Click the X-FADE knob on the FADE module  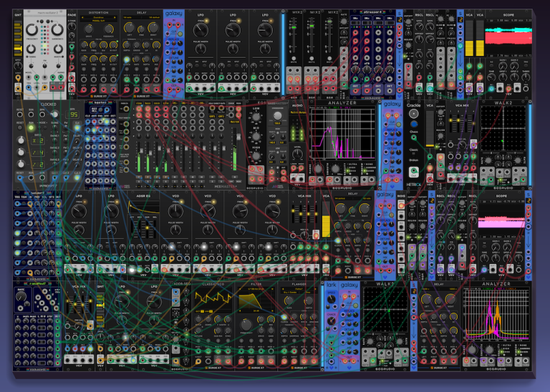tap(72, 26)
